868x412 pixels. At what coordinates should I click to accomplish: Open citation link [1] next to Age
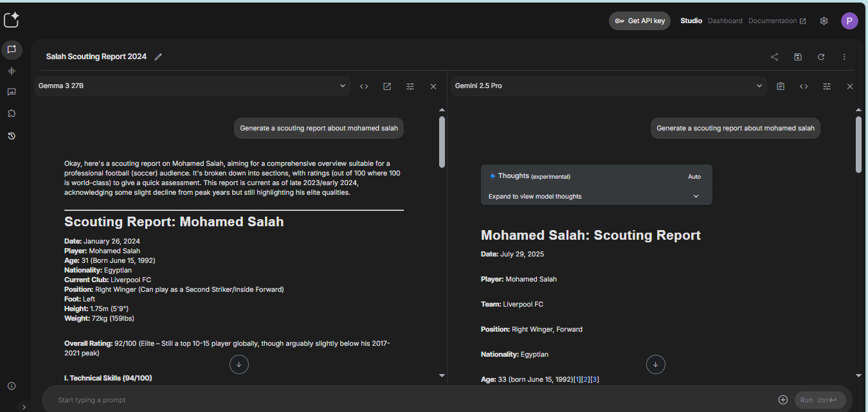(x=577, y=379)
